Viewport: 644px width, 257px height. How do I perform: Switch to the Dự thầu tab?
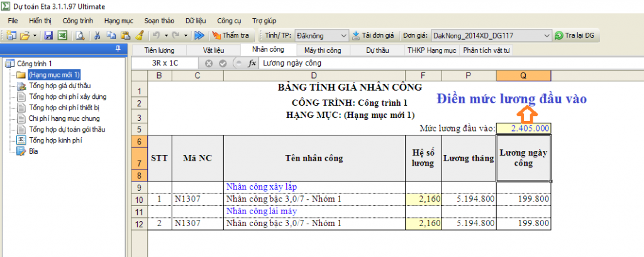click(377, 50)
